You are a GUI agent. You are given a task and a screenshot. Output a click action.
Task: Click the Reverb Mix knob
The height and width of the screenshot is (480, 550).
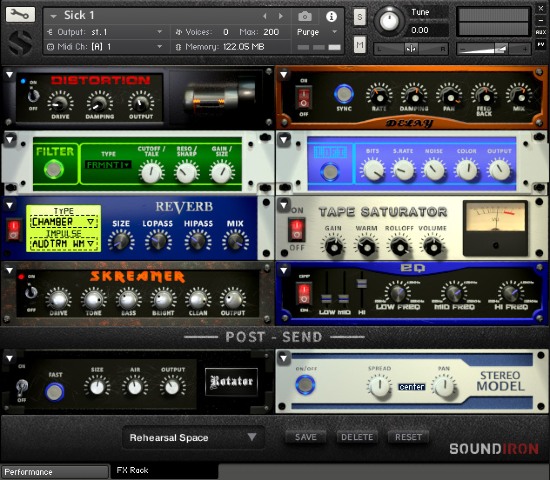click(x=235, y=241)
